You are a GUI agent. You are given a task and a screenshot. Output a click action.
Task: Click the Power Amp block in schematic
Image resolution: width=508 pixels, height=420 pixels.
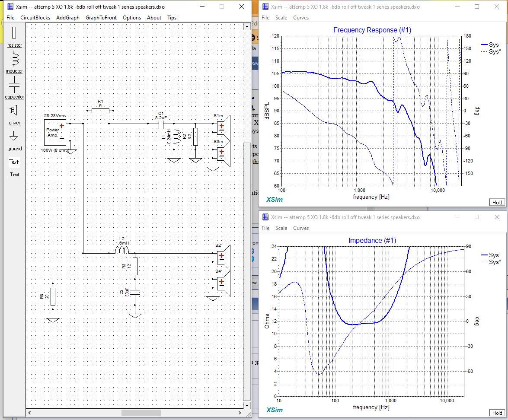[x=55, y=133]
